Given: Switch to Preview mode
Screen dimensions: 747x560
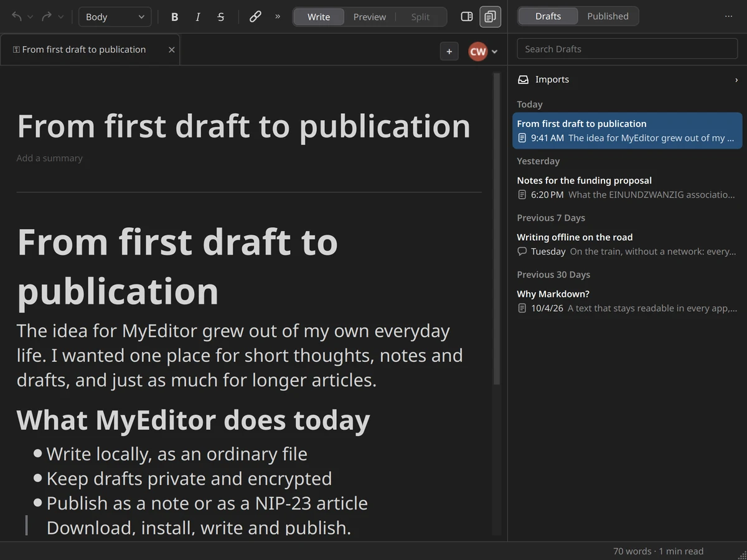Looking at the screenshot, I should point(370,17).
